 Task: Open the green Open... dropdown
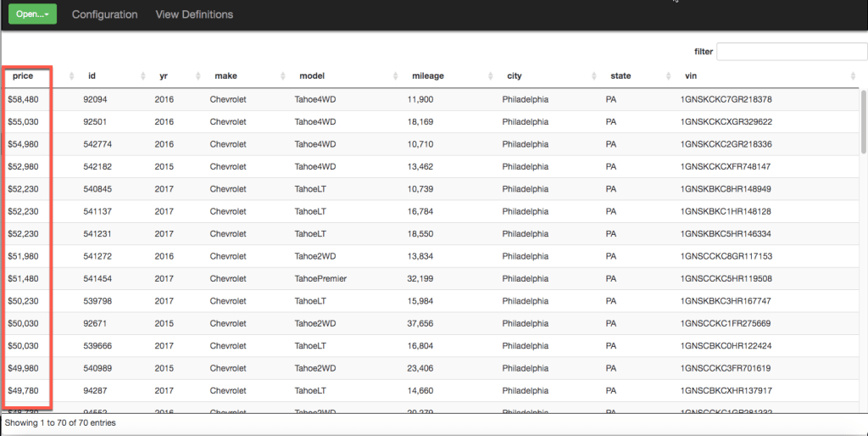(32, 14)
